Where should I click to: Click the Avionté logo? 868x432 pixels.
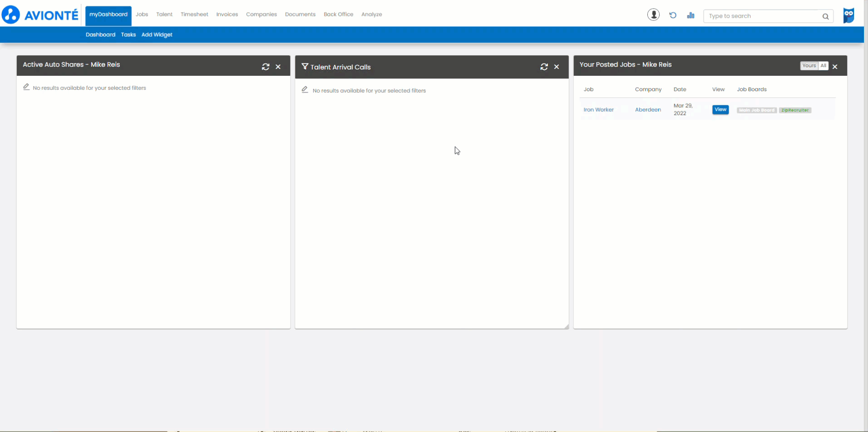(x=40, y=14)
